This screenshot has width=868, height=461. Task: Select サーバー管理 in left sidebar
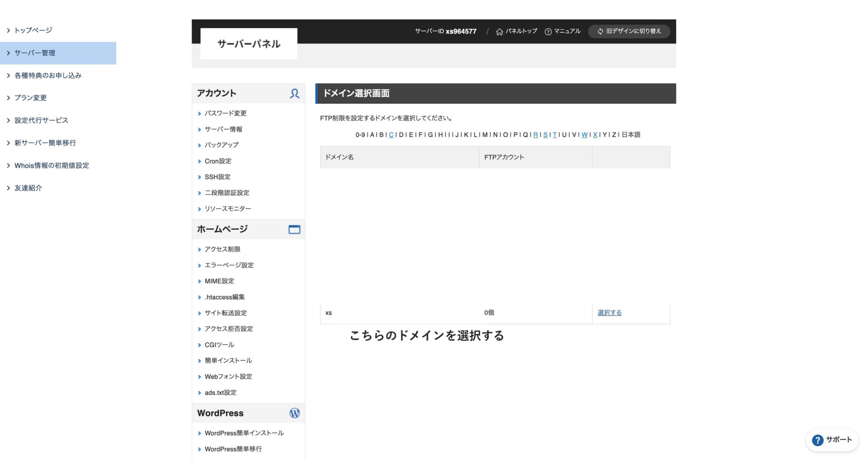click(58, 53)
